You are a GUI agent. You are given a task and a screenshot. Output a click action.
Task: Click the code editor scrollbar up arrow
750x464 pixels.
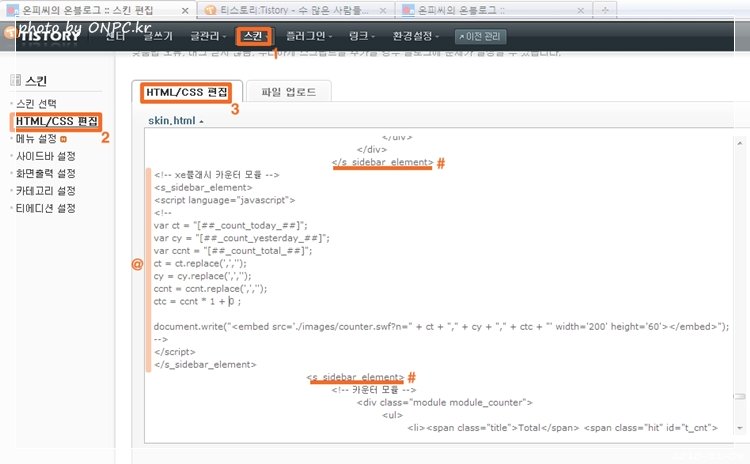(x=740, y=143)
